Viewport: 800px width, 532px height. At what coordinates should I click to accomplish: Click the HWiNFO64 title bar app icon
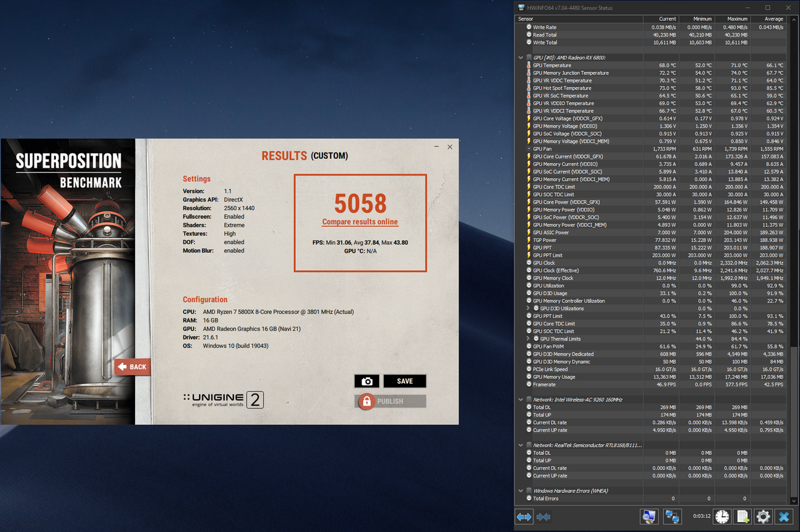(521, 8)
